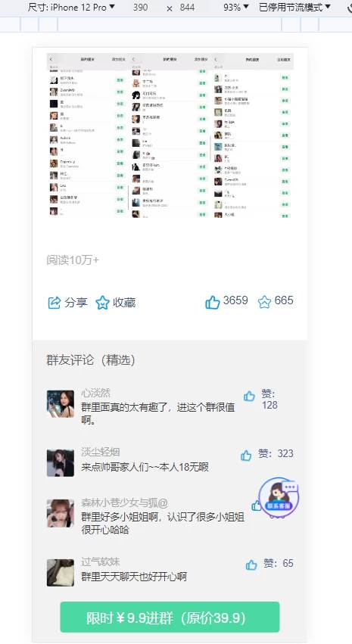The image size is (352, 644).
Task: Click the height field showing 844
Action: (187, 8)
